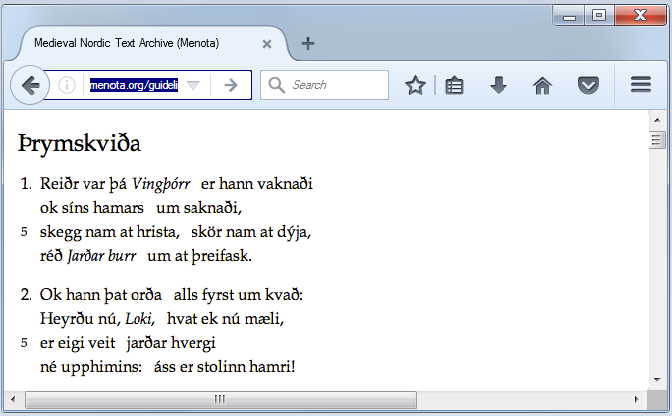Click the horizontal scrollbar thumb
672x416 pixels.
pos(220,400)
